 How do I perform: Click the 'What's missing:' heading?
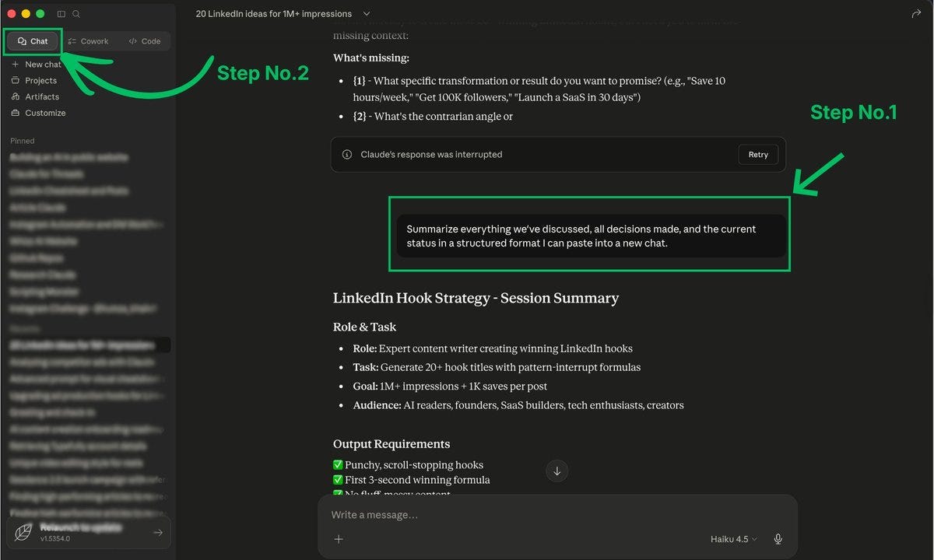click(371, 58)
